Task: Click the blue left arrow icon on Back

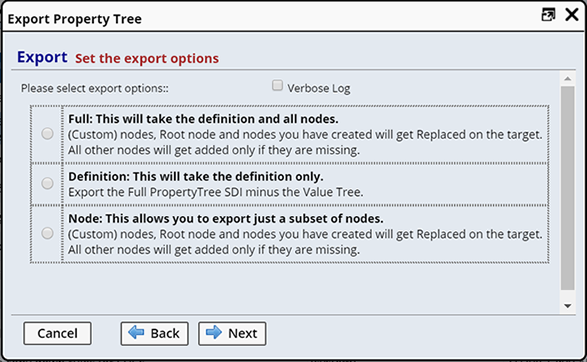Action: 136,332
